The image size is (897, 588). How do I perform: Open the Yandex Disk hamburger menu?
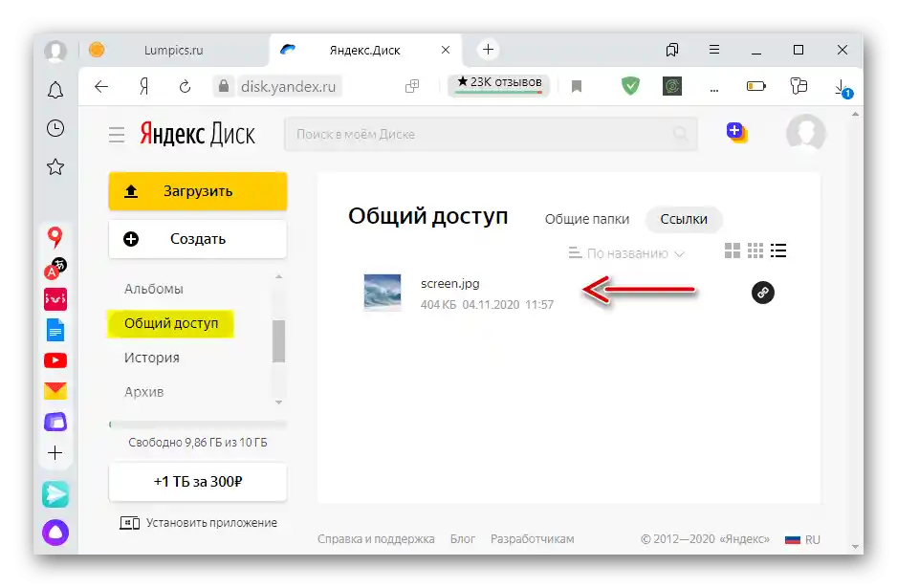click(117, 135)
